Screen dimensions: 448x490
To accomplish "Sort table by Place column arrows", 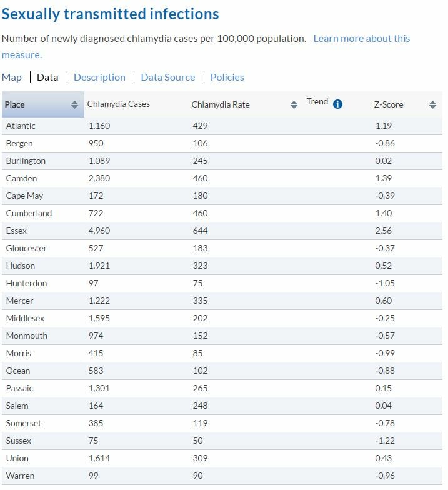I will [x=74, y=105].
